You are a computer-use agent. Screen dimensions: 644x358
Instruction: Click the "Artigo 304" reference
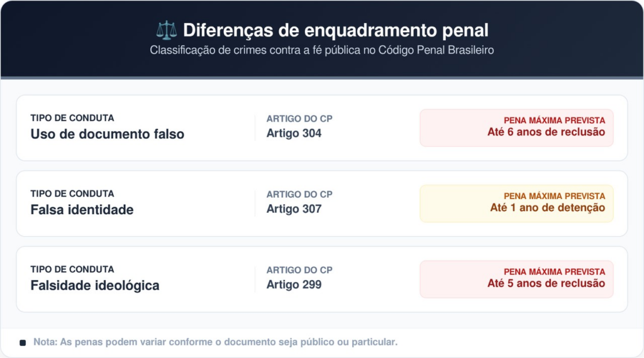point(294,133)
